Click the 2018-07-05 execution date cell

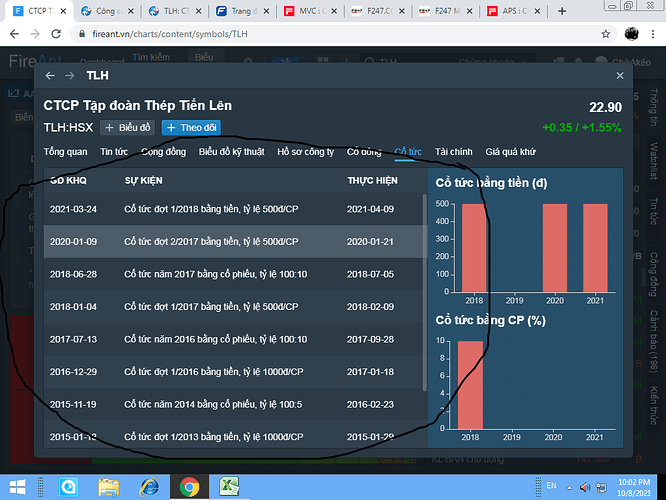pyautogui.click(x=370, y=274)
